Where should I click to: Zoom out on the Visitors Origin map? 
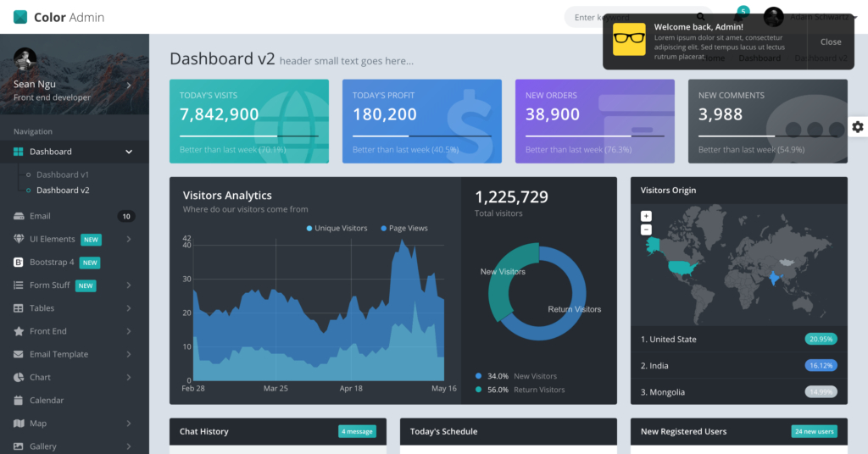click(x=646, y=230)
